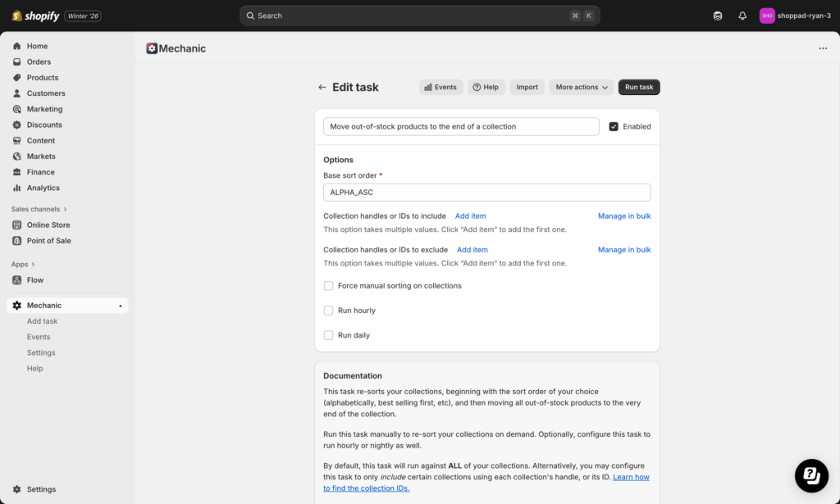The image size is (840, 504).
Task: Click the Sidekick assistant icon in the top bar
Action: [x=718, y=16]
